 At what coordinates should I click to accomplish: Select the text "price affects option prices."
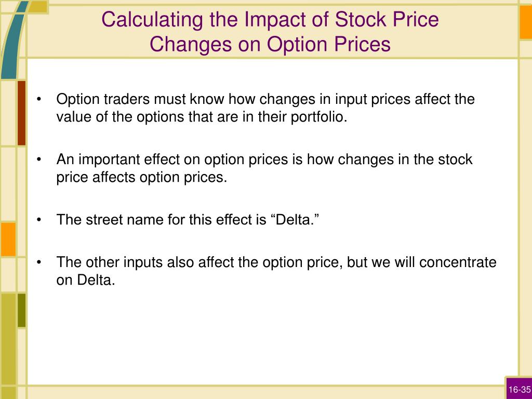pyautogui.click(x=141, y=177)
